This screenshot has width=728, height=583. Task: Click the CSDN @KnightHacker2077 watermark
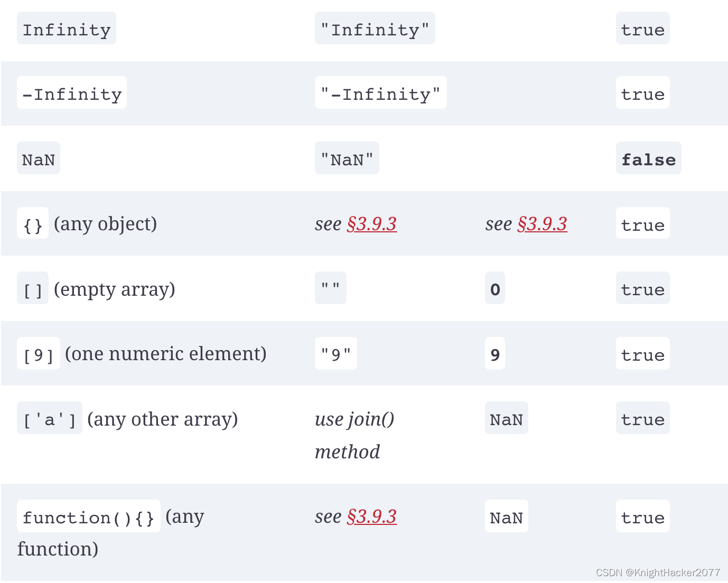(658, 572)
